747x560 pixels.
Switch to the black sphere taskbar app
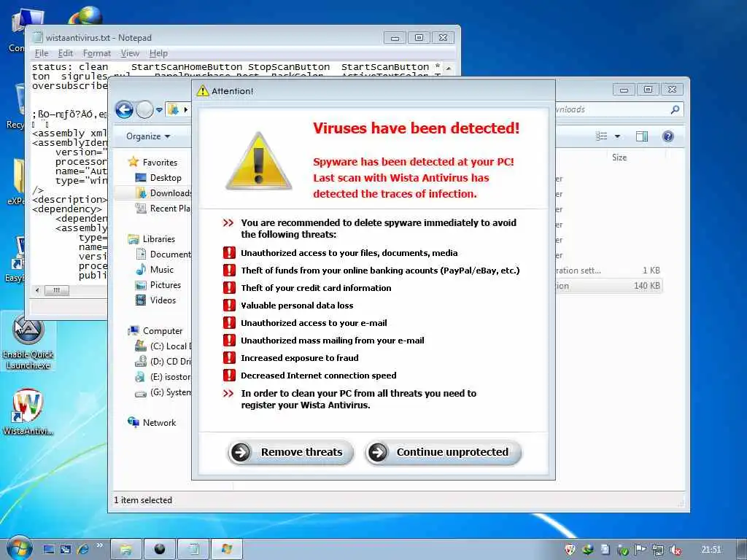(160, 550)
